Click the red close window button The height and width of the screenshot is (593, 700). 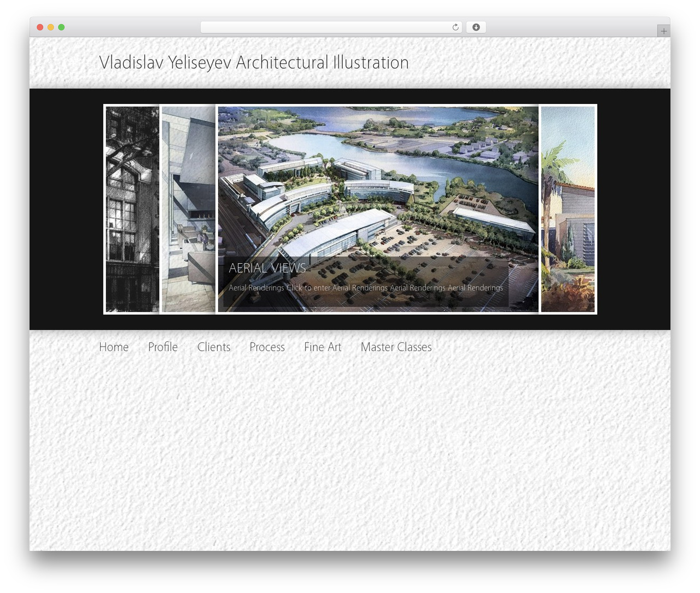pyautogui.click(x=40, y=27)
